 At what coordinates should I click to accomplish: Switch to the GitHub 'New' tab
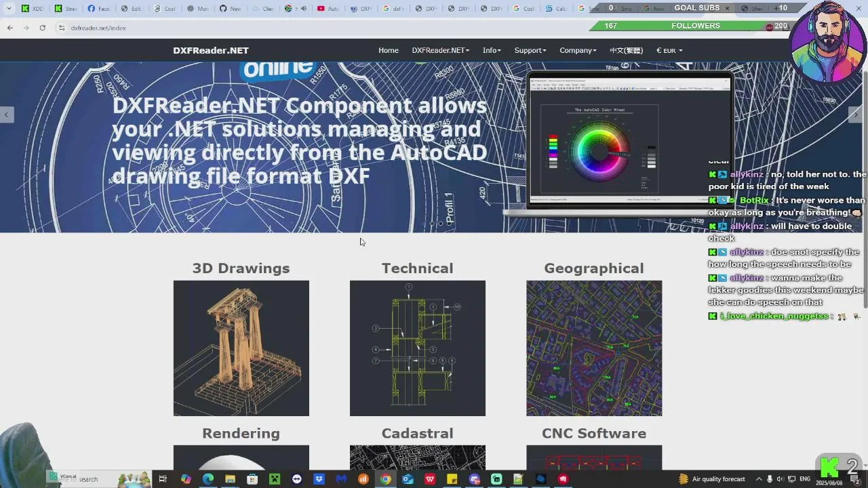(231, 8)
